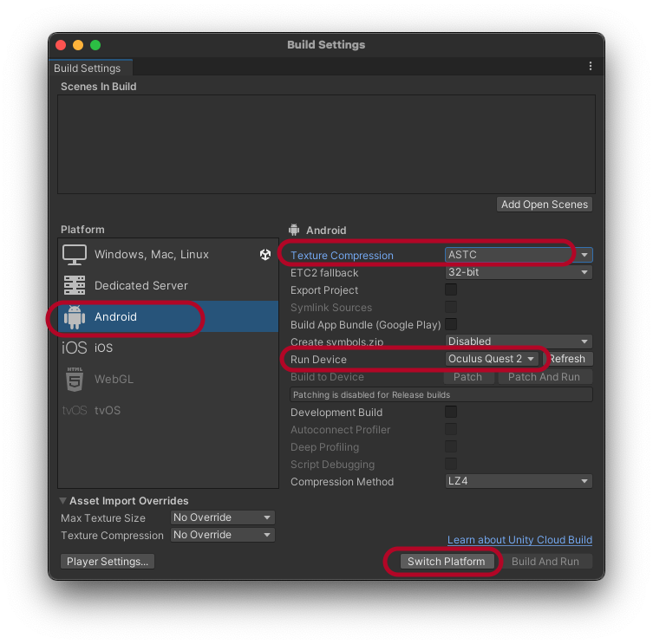Click the Unity logo beside Windows, Mac, Linux
The height and width of the screenshot is (644, 653).
265,254
